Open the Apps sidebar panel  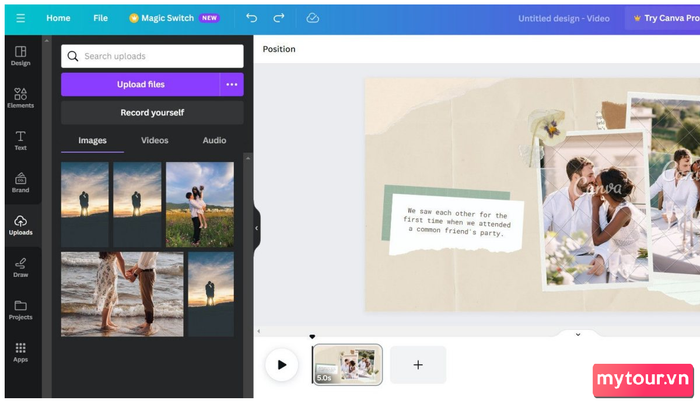pyautogui.click(x=21, y=352)
